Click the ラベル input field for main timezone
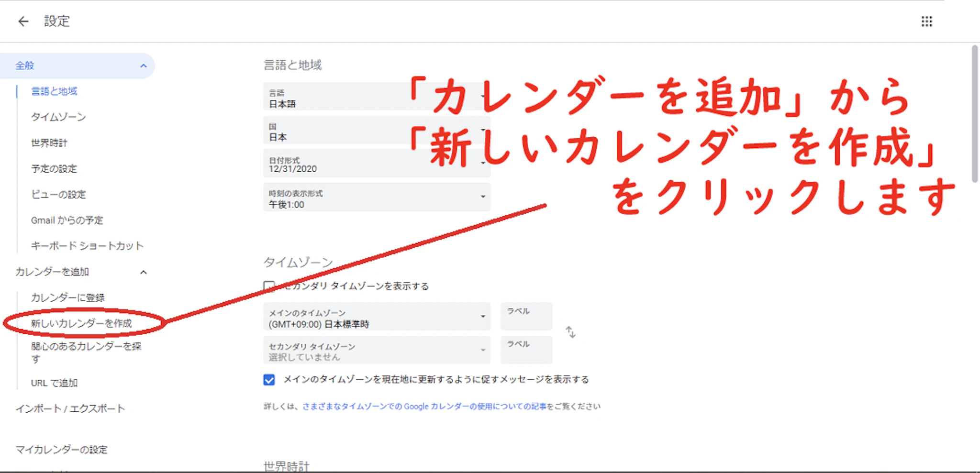The height and width of the screenshot is (473, 980). click(x=525, y=317)
